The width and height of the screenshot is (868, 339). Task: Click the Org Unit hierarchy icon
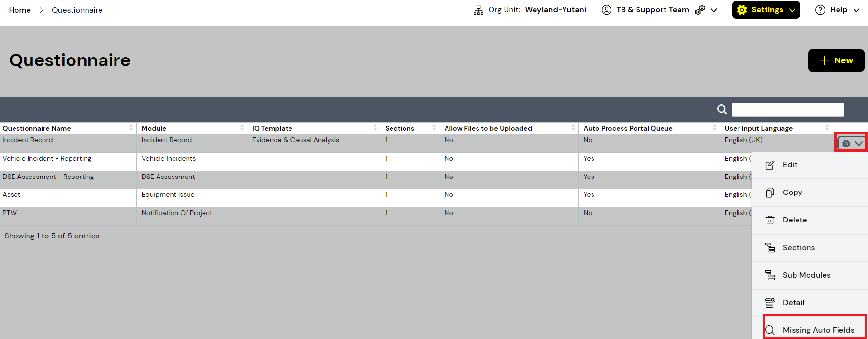coord(478,10)
